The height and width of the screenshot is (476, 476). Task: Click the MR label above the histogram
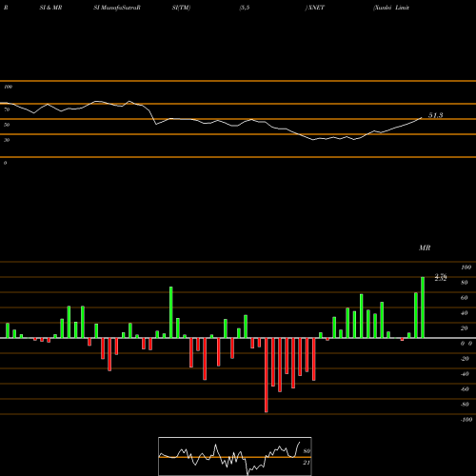(425, 248)
